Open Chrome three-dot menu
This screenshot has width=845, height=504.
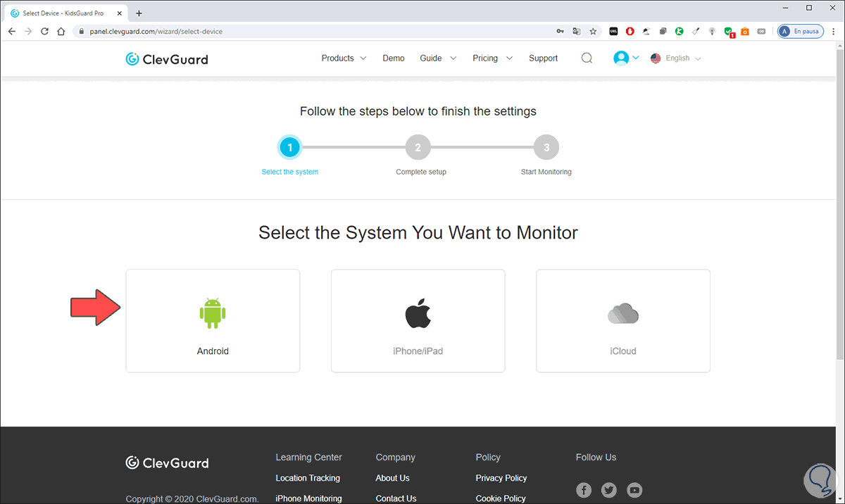coord(834,32)
